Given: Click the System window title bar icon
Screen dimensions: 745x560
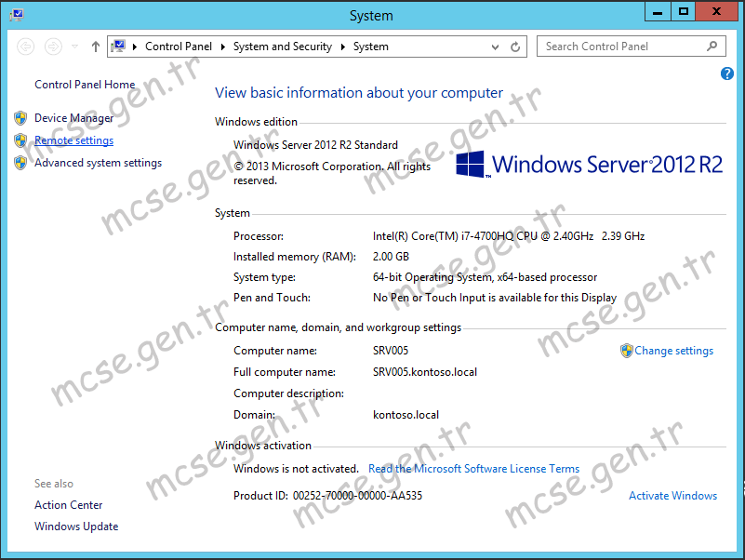Looking at the screenshot, I should (17, 15).
